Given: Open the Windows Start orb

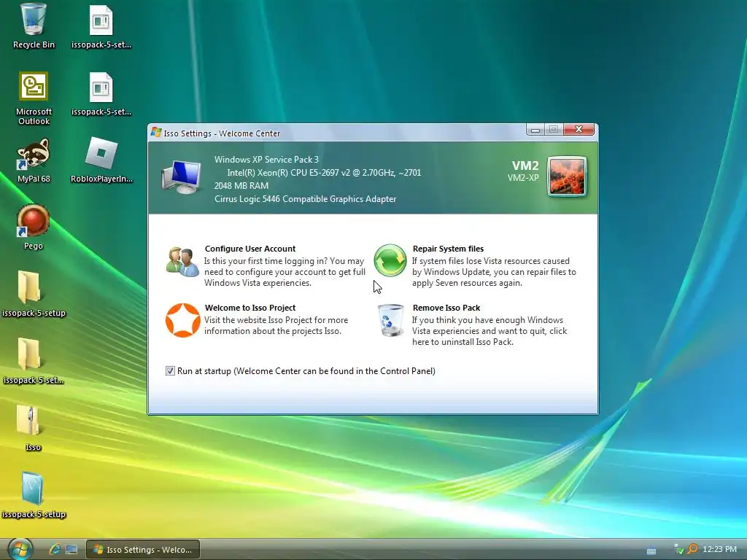Looking at the screenshot, I should [20, 548].
